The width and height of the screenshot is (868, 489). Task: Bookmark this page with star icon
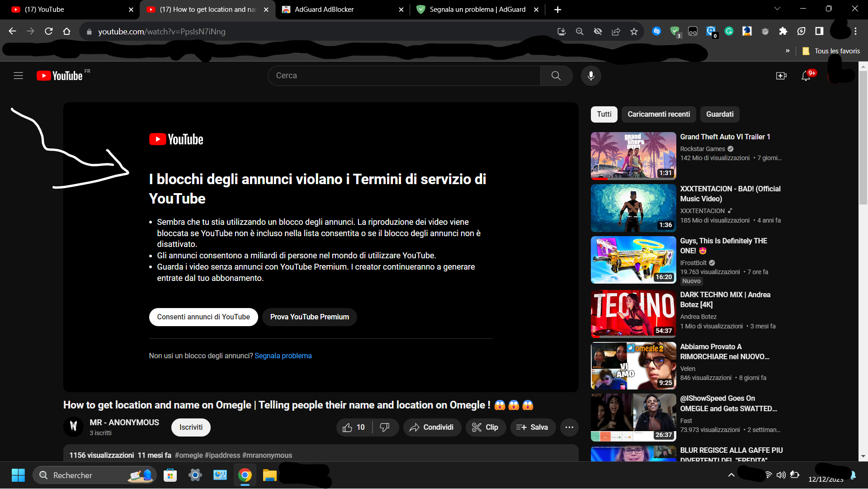[634, 32]
